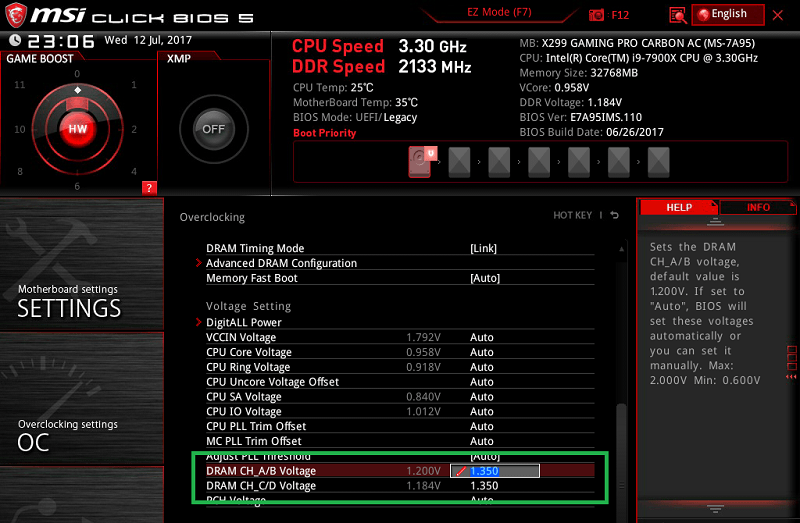
Task: Collapse help panel using top grip handle
Action: point(715,221)
